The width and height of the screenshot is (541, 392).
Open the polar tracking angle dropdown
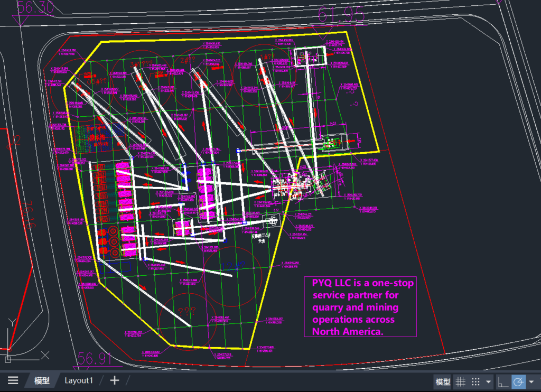[531, 381]
